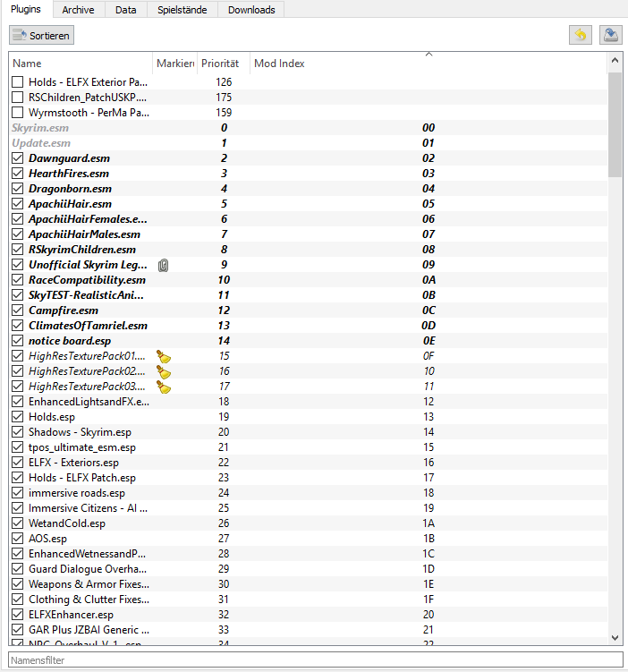
Task: Click the plugin list scrollbar down arrow
Action: click(x=615, y=638)
